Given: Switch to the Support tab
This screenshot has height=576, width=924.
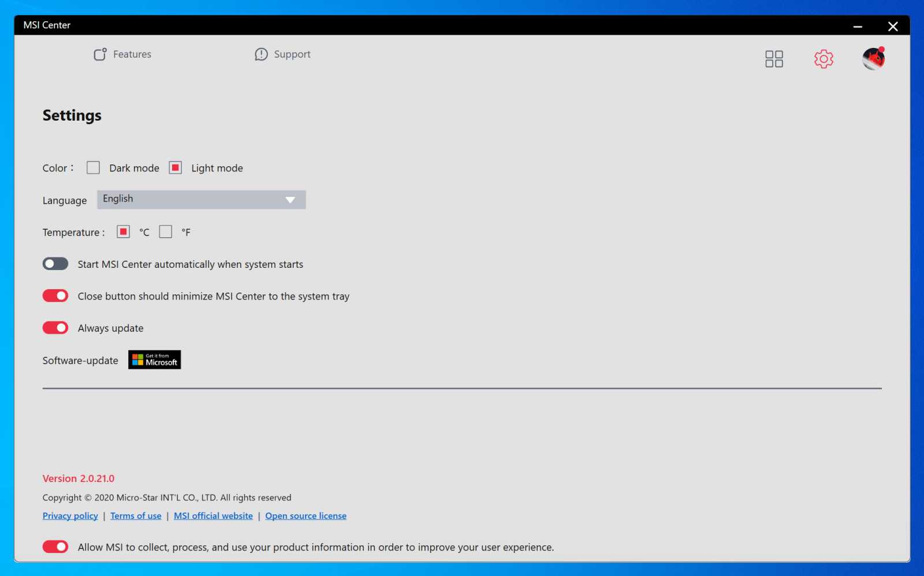Looking at the screenshot, I should [282, 54].
